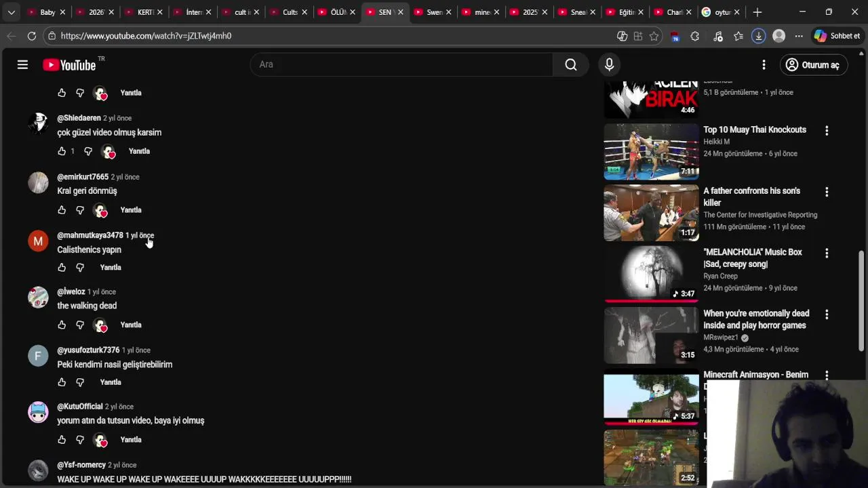Open options for A father confronts video

827,192
